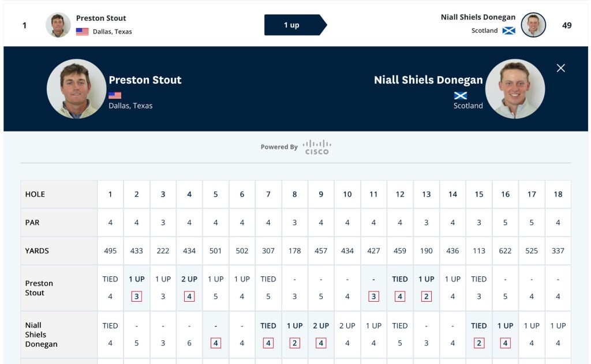Click the seed number 49

click(567, 25)
